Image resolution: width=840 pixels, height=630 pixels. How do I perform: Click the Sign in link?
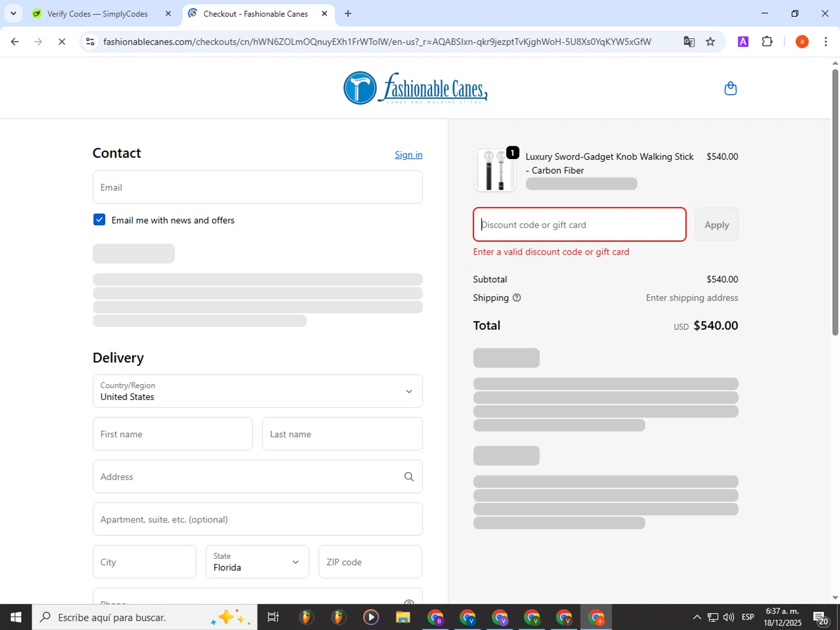(x=408, y=155)
